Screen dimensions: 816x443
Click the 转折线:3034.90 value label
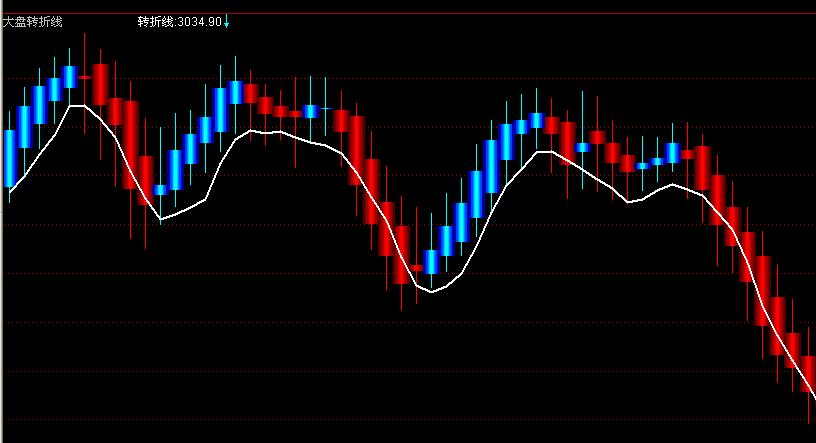pyautogui.click(x=180, y=22)
